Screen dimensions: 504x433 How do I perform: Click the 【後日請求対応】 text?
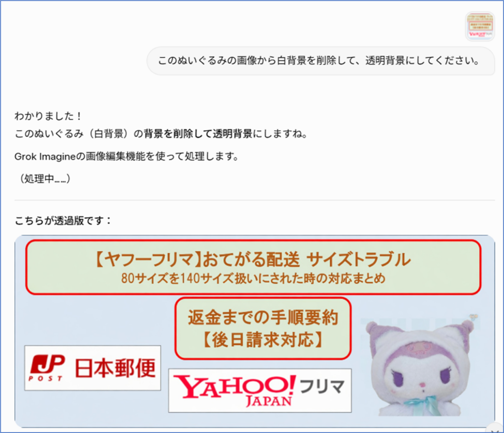(263, 340)
